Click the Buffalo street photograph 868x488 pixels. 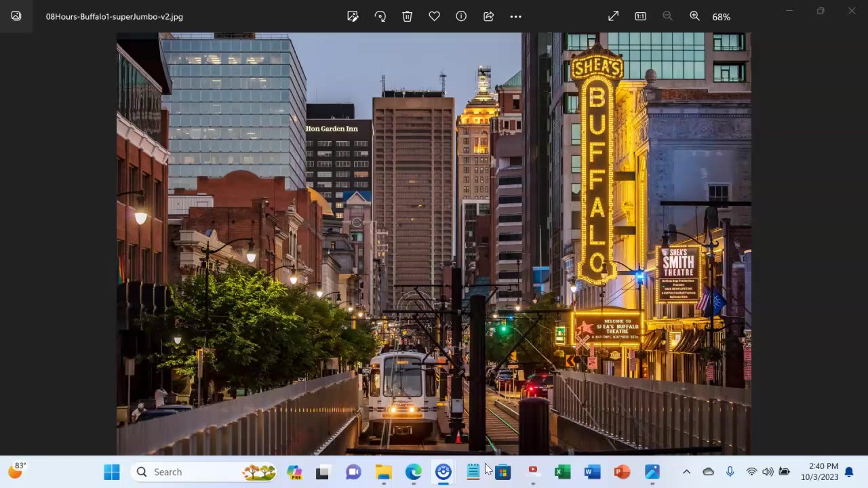[x=434, y=244]
